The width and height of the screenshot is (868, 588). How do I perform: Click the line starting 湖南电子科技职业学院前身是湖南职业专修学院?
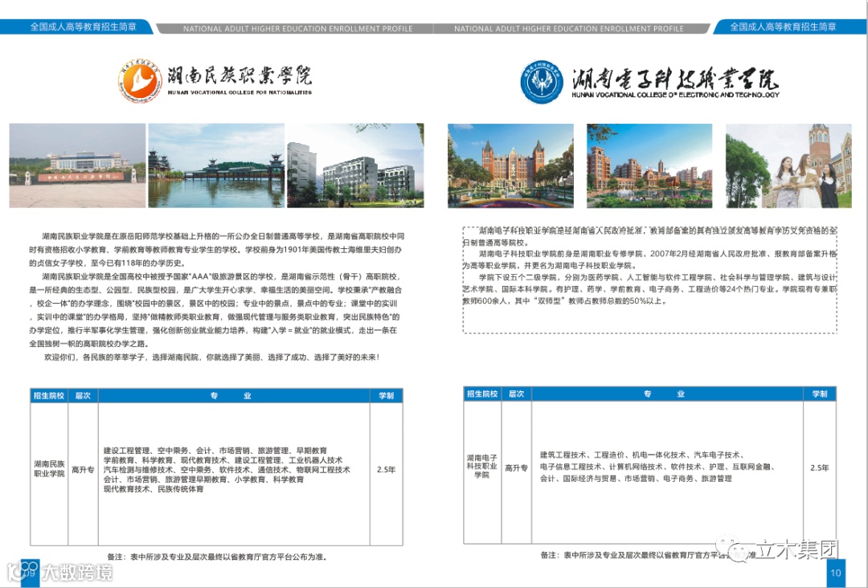click(658, 254)
